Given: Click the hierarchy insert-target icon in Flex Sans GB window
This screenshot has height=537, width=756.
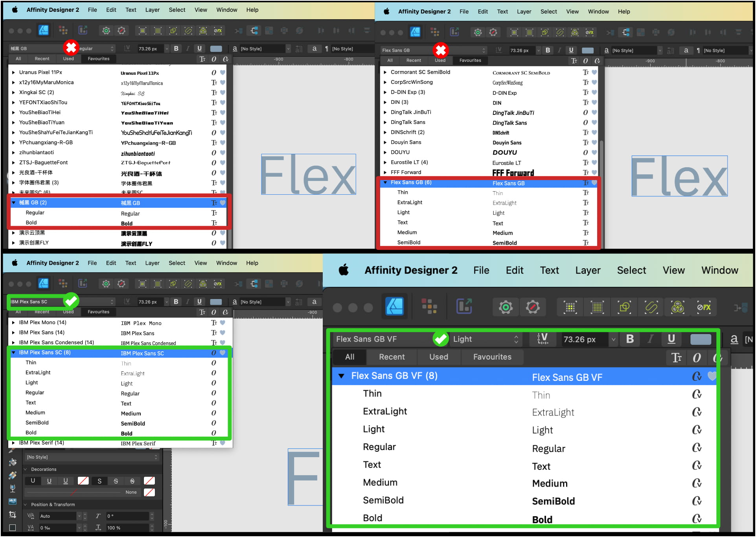Looking at the screenshot, I should click(625, 32).
